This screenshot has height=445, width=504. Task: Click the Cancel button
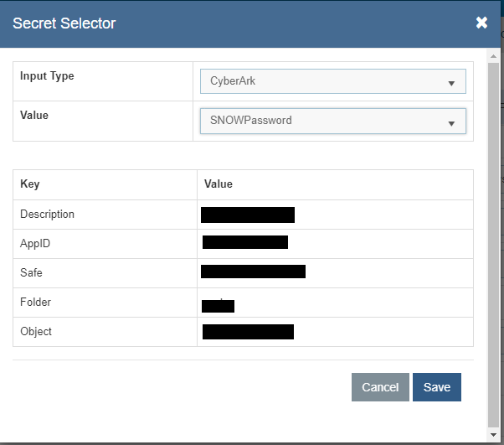pos(380,387)
